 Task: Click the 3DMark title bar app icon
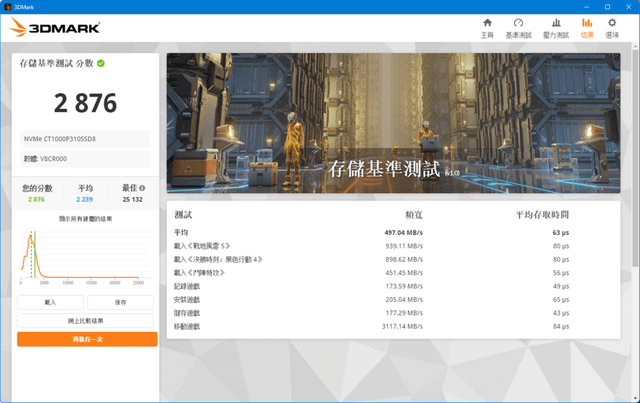coord(7,7)
